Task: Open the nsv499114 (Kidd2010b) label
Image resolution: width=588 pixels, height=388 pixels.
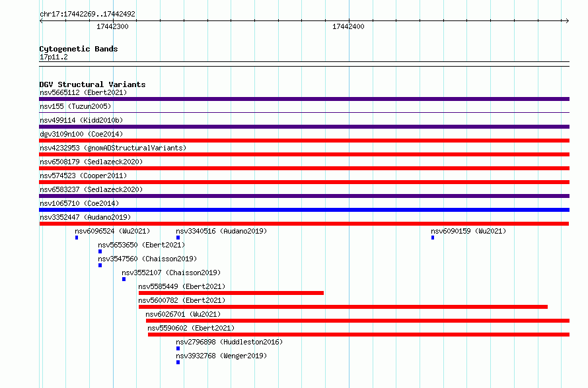Action: [x=81, y=120]
